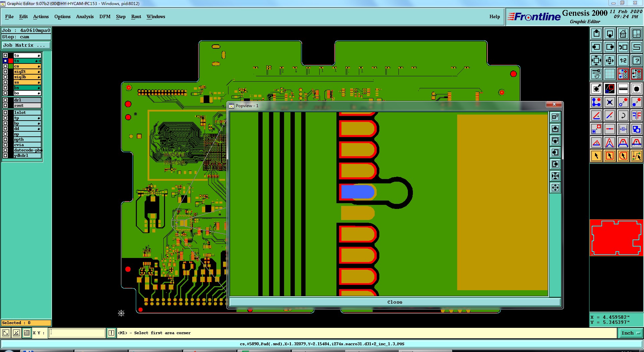
Task: Open the Step menu
Action: point(121,16)
